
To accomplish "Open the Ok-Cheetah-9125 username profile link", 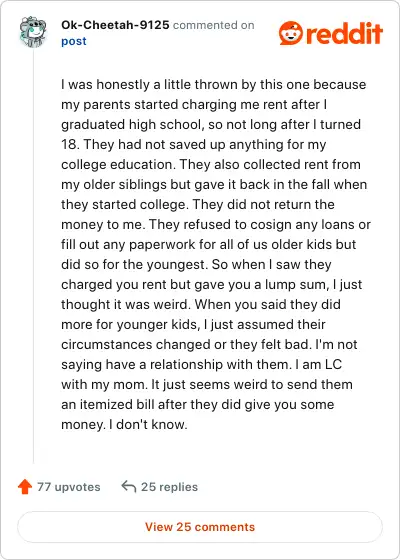I will click(x=115, y=25).
